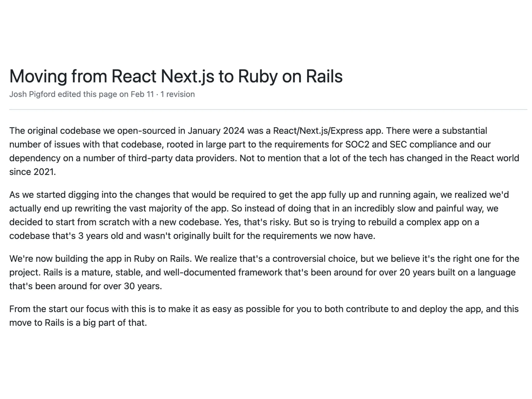The height and width of the screenshot is (399, 532).
Task: Click the word SOC2 in first paragraph
Action: click(x=357, y=144)
